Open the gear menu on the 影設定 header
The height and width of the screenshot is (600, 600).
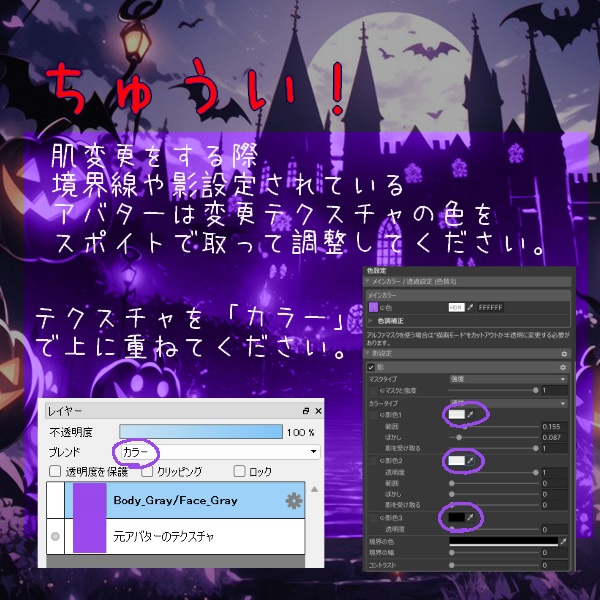(x=564, y=354)
